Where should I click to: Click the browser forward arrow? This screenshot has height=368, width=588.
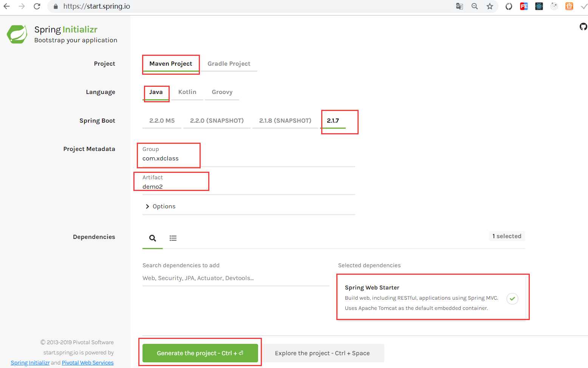pyautogui.click(x=22, y=6)
